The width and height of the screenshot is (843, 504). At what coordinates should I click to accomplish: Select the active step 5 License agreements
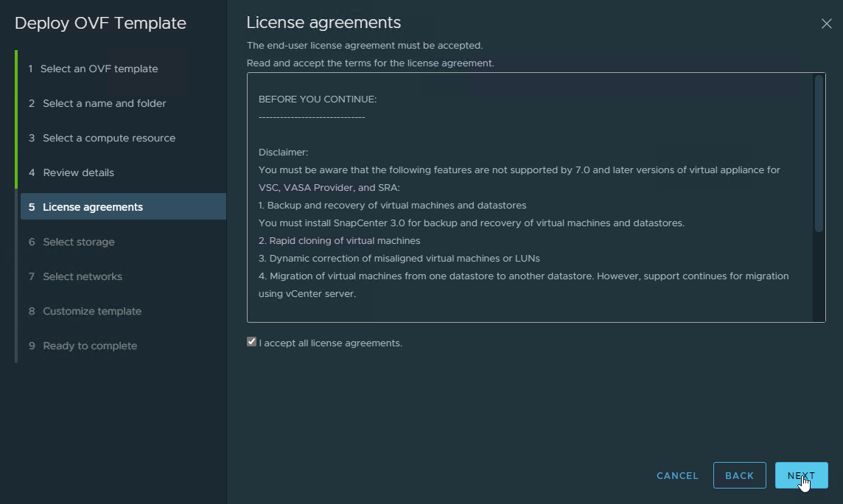coord(93,207)
